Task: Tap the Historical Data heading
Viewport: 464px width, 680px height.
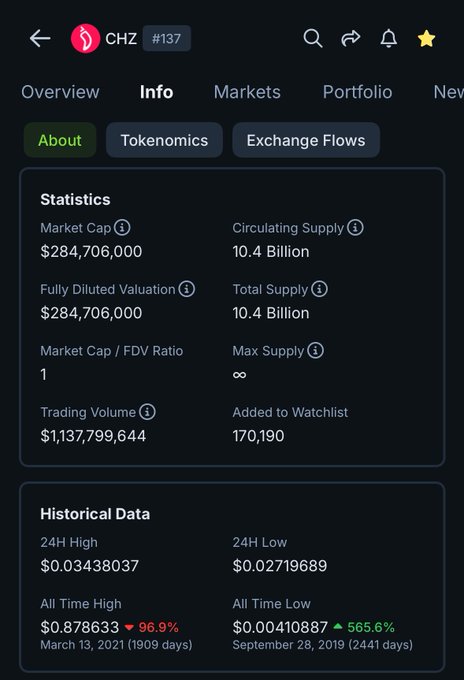Action: coord(95,514)
